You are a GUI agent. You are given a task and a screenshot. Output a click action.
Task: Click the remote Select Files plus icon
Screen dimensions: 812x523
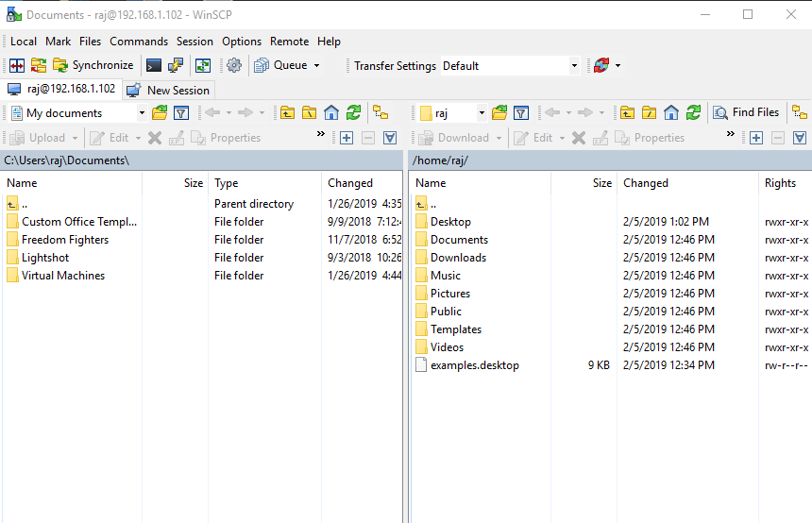756,138
